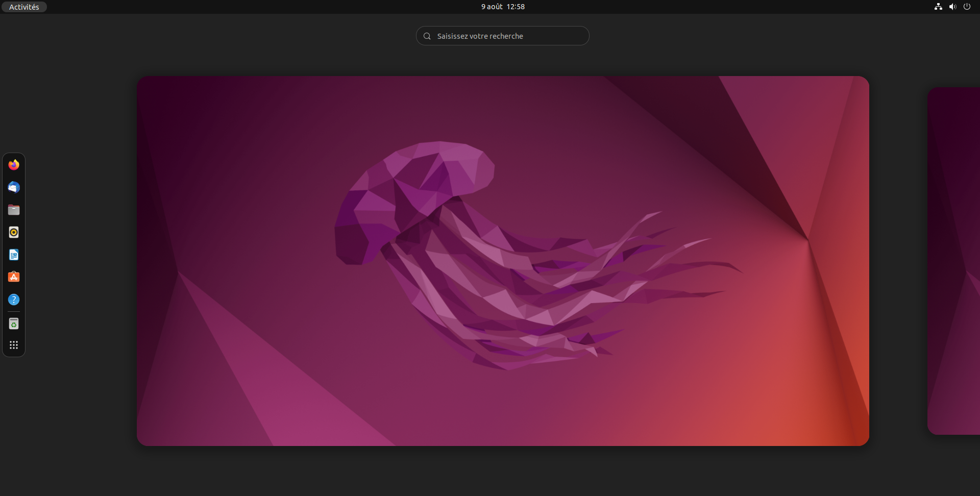Start Rhythmbox music player
The image size is (980, 496).
click(x=14, y=232)
